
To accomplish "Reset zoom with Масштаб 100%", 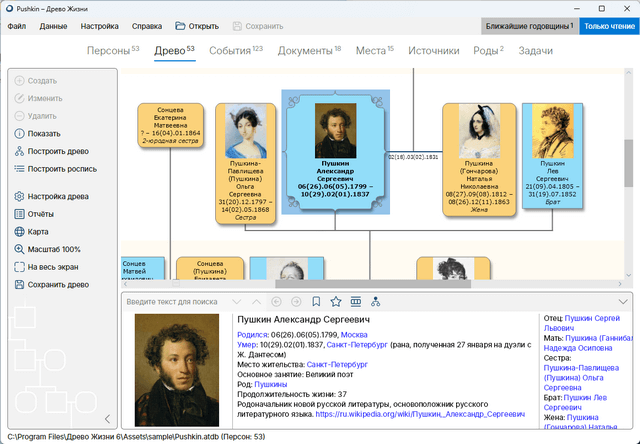I will coord(20,249).
